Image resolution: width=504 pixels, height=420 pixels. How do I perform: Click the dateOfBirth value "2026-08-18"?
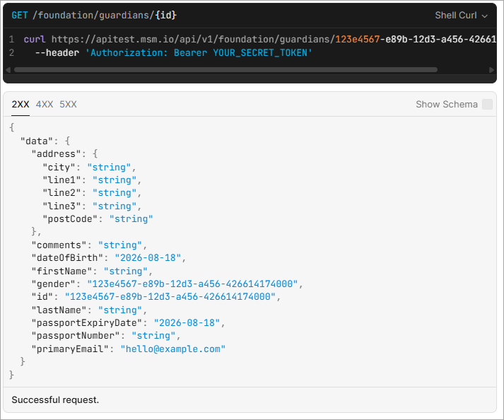(x=148, y=257)
